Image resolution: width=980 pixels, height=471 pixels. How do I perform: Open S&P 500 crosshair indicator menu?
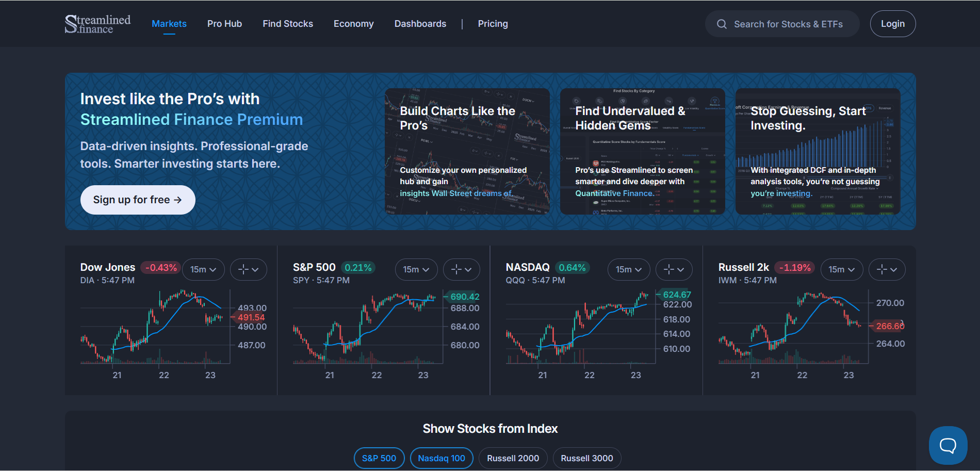(461, 269)
